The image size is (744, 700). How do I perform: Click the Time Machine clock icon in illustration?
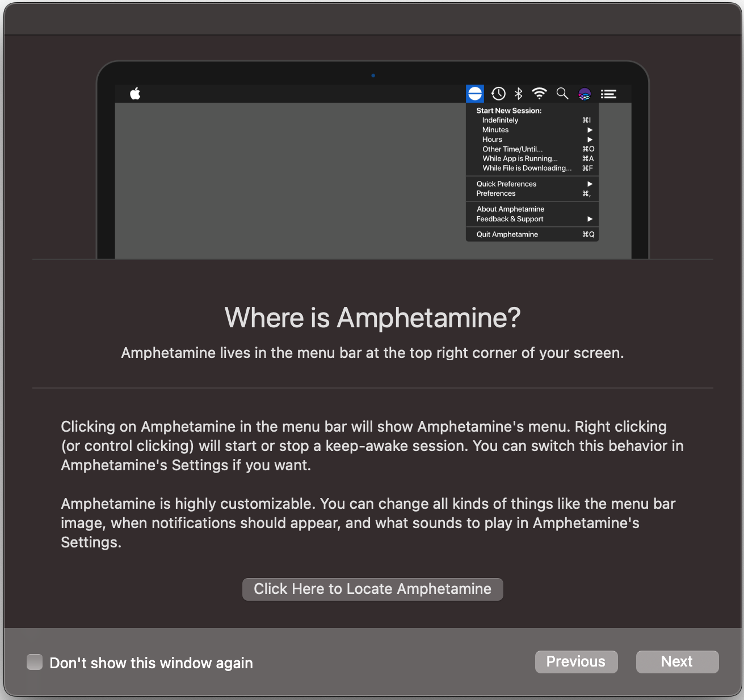[x=498, y=94]
